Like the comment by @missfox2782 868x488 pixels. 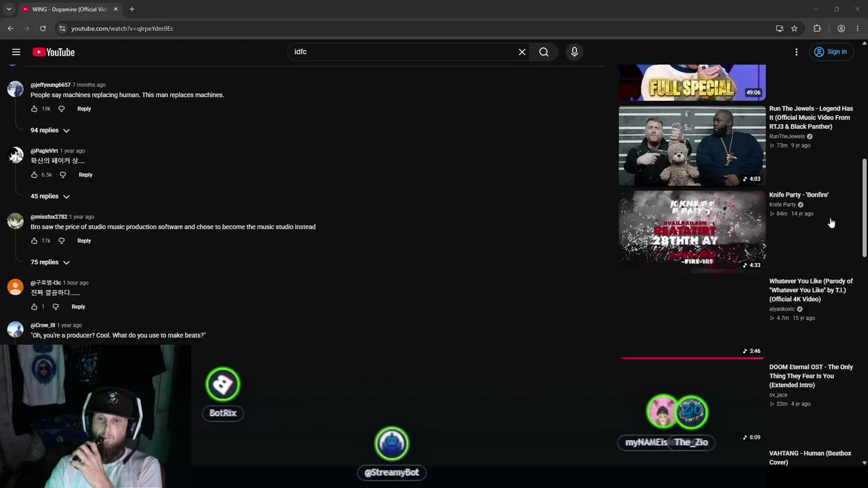(35, 241)
